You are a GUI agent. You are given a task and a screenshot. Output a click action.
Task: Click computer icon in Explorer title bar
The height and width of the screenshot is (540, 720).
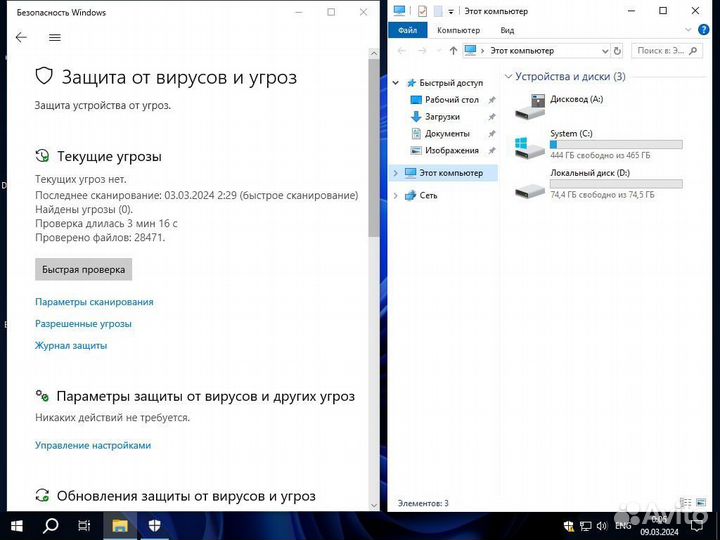(x=399, y=11)
